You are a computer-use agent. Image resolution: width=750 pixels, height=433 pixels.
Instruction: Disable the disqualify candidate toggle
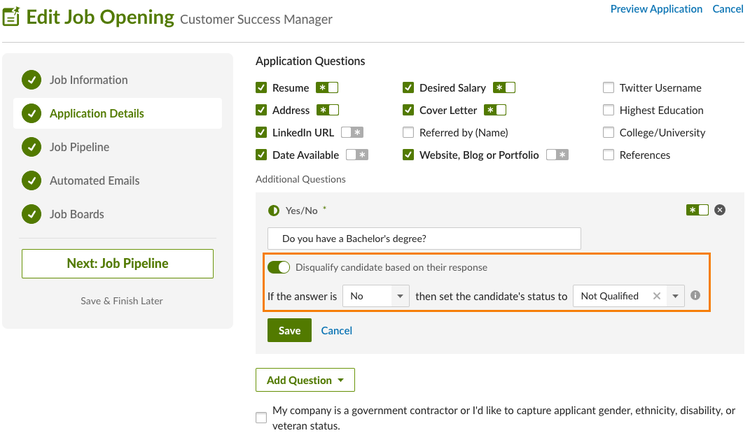[x=279, y=268]
